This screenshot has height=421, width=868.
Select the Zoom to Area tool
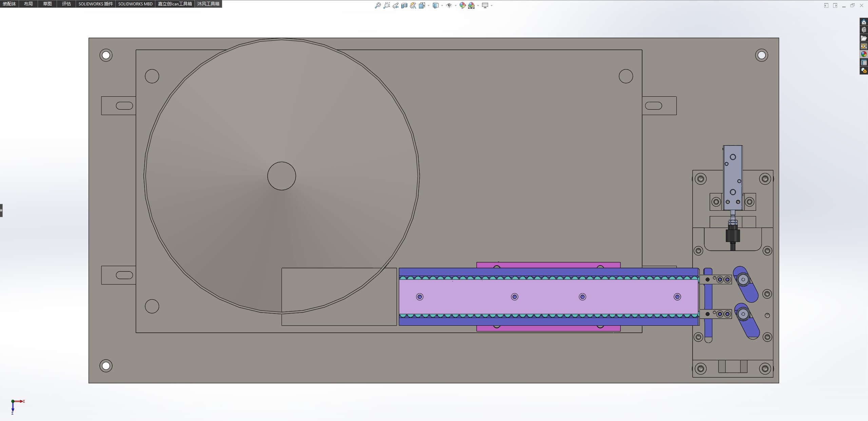point(386,5)
